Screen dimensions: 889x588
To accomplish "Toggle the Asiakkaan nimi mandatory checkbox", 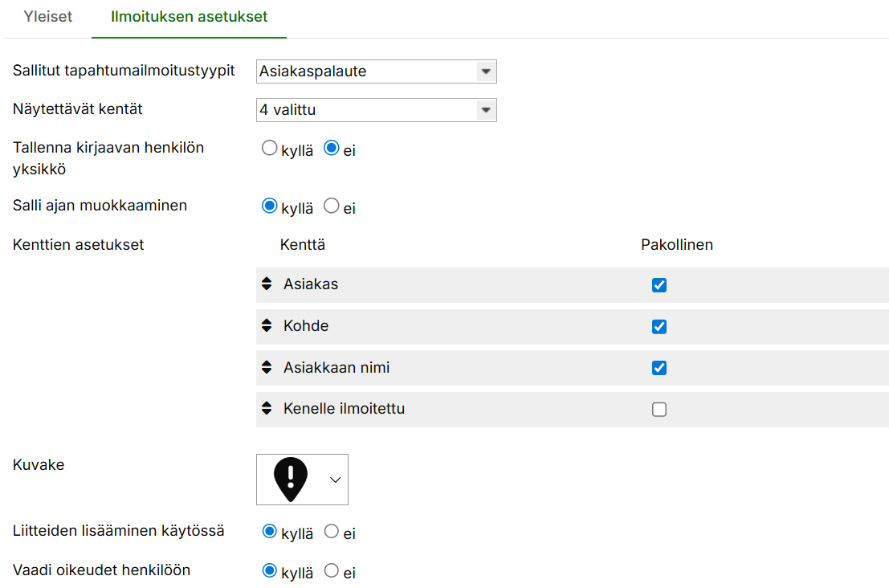I will 659,368.
